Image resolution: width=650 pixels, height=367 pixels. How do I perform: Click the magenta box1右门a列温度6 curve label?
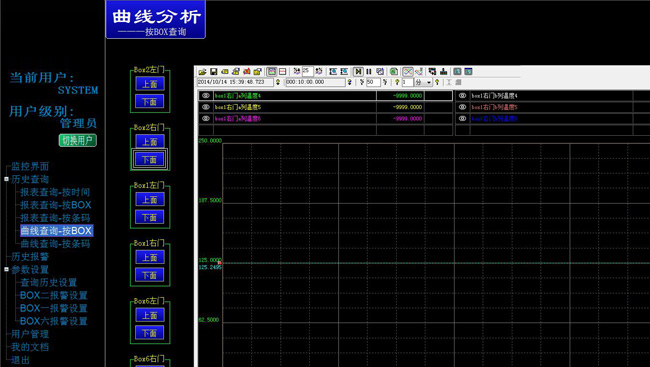click(x=238, y=119)
